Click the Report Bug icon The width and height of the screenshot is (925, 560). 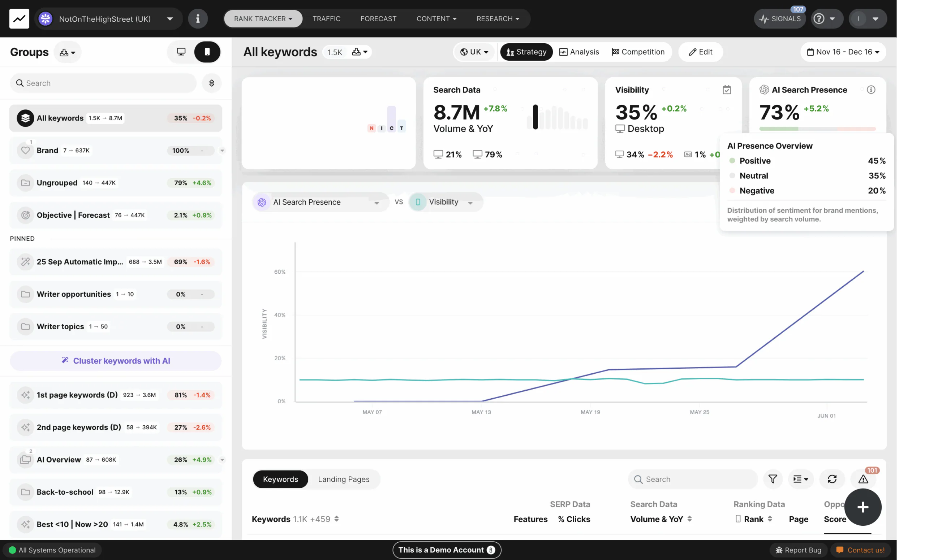point(779,550)
